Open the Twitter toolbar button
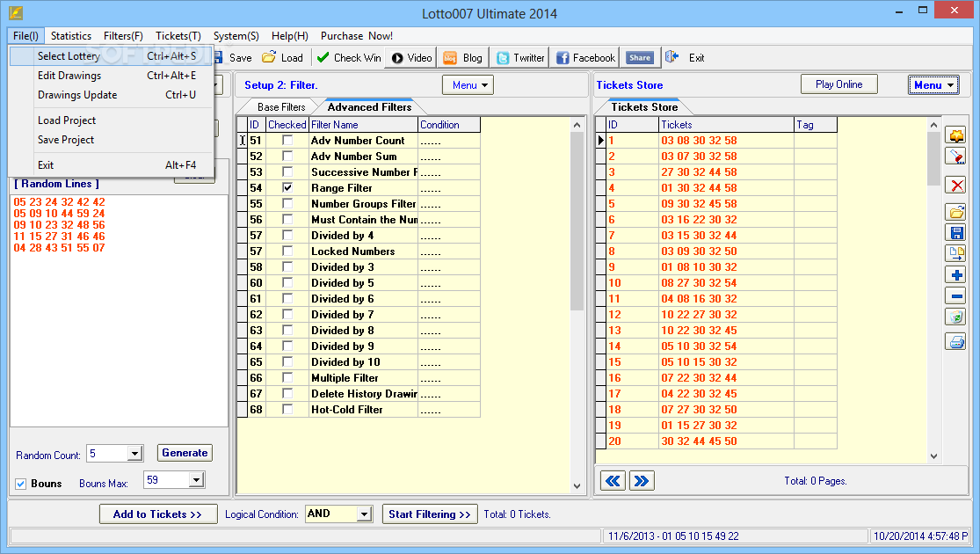Screen dimensions: 980x554 [520, 57]
